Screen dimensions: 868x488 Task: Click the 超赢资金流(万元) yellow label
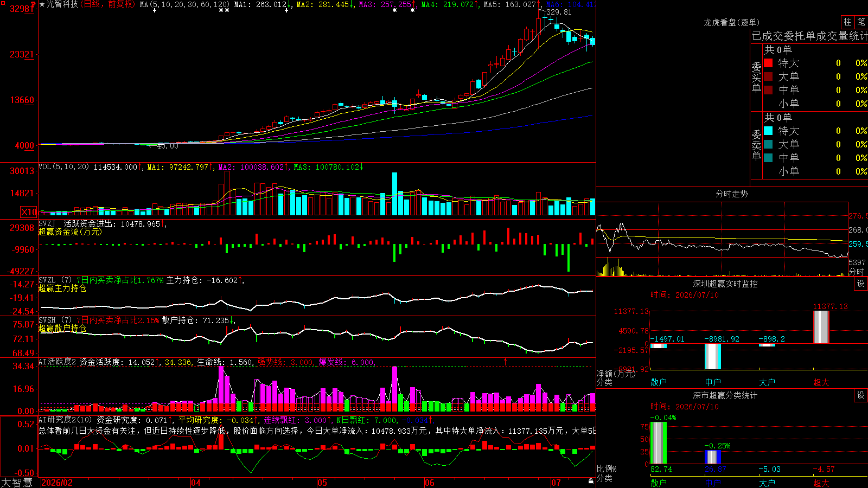coord(70,232)
